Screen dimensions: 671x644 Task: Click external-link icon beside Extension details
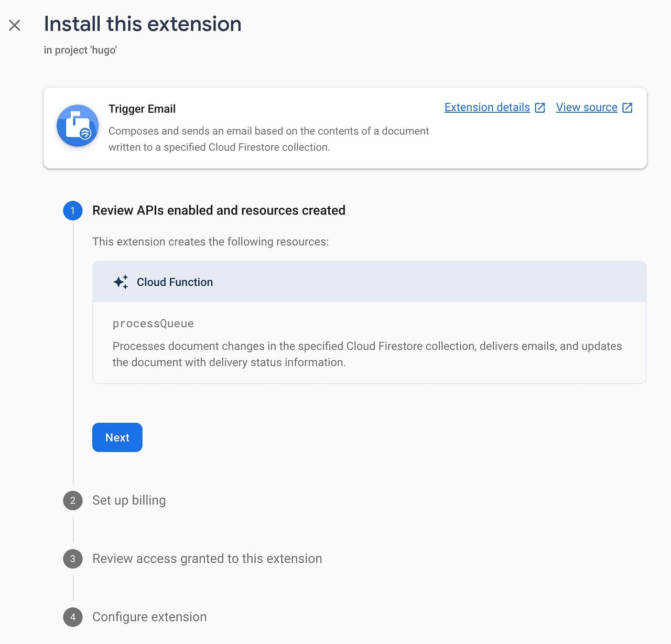(540, 108)
